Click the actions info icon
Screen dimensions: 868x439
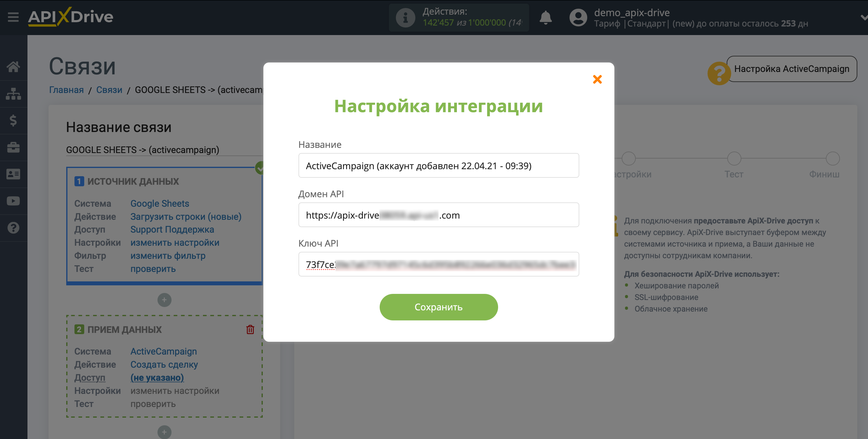pyautogui.click(x=405, y=17)
